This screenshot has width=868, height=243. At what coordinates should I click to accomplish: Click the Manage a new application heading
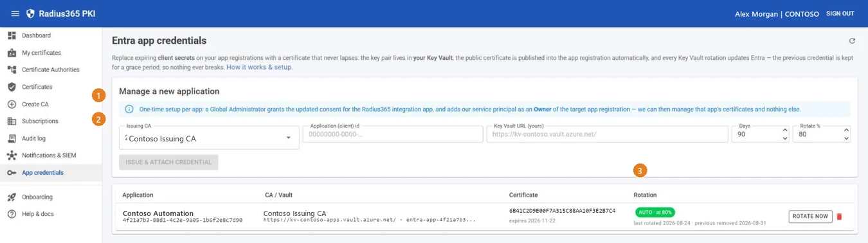[x=169, y=91]
